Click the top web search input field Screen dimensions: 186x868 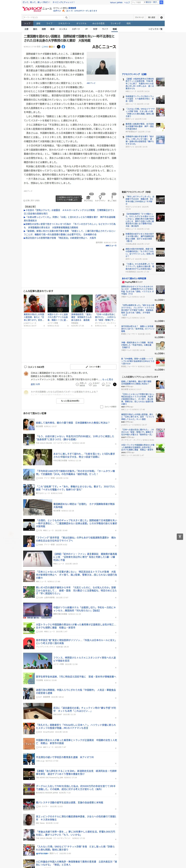(x=137, y=2)
